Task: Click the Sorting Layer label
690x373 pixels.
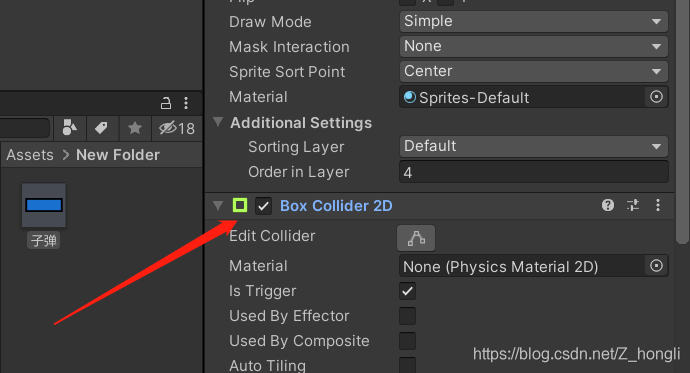Action: (x=296, y=147)
